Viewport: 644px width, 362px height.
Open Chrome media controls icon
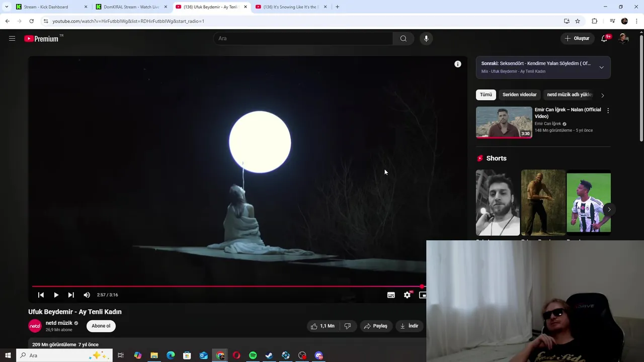[x=612, y=21]
